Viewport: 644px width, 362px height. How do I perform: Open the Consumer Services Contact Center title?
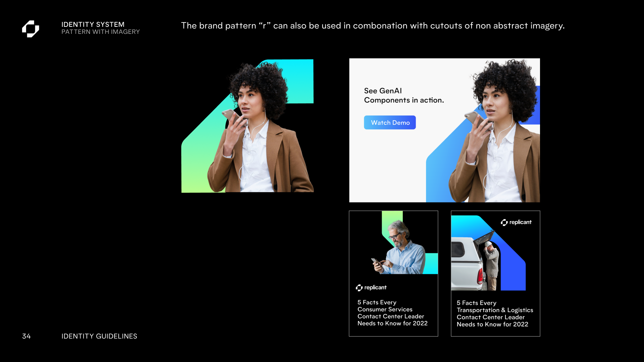click(392, 313)
